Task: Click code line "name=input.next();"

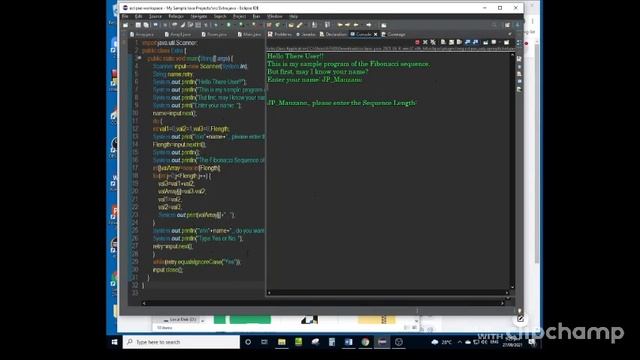Action: click(175, 113)
